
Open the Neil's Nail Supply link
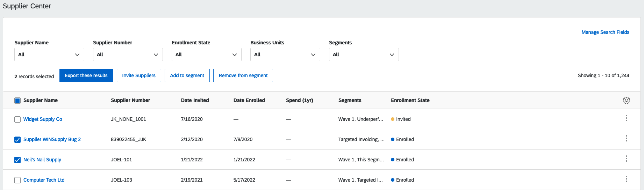pos(42,160)
